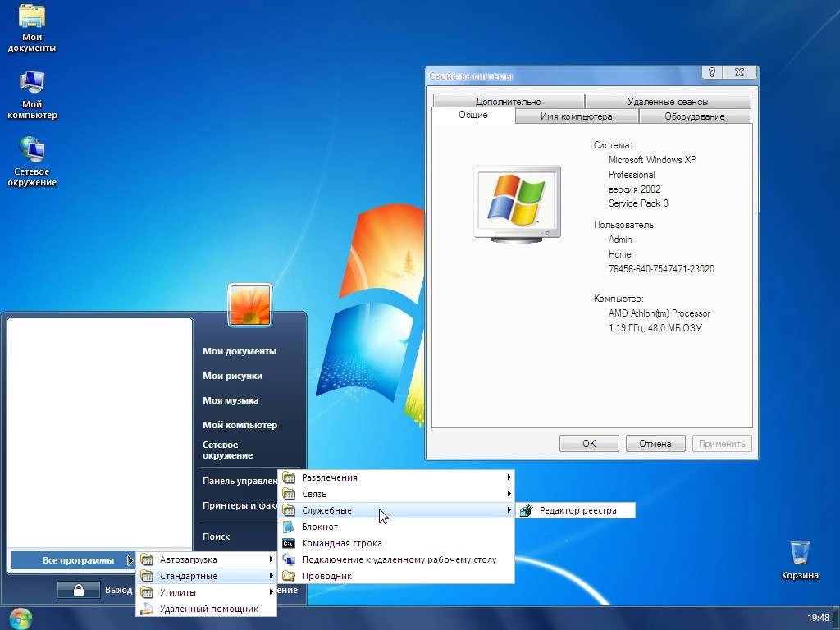Click the Windows logo monitor image
This screenshot has height=630, width=840.
[518, 204]
